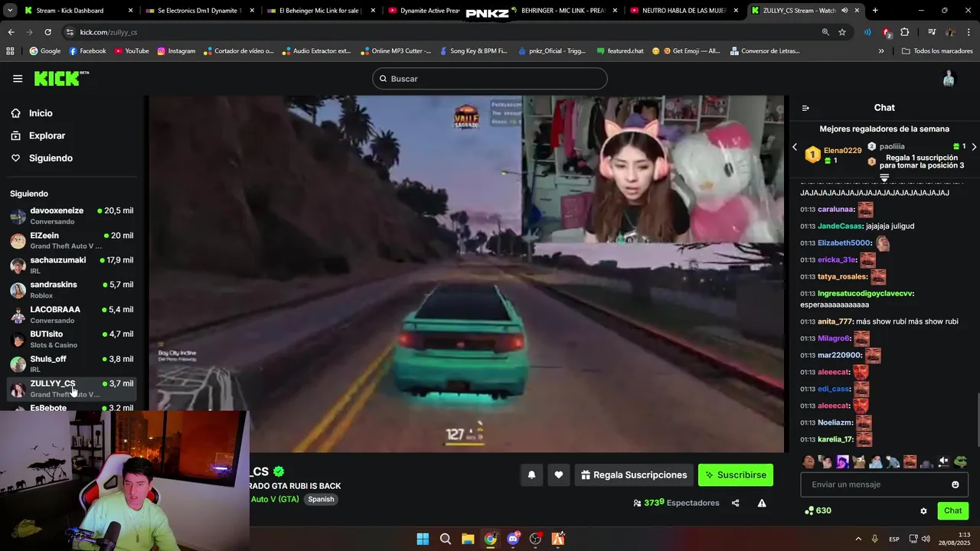The image size is (980, 551).
Task: Open the zoom magnifier in the address bar
Action: click(x=825, y=32)
